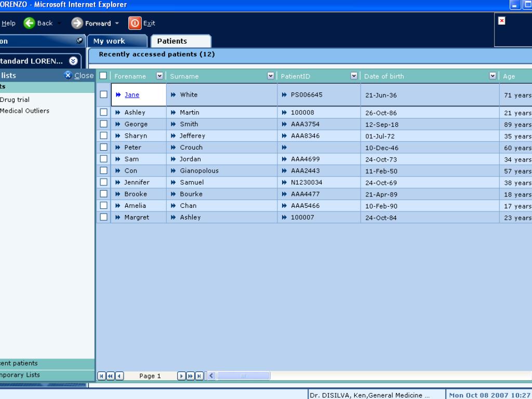Open the Forename column dropdown
This screenshot has width=532, height=399.
(159, 76)
